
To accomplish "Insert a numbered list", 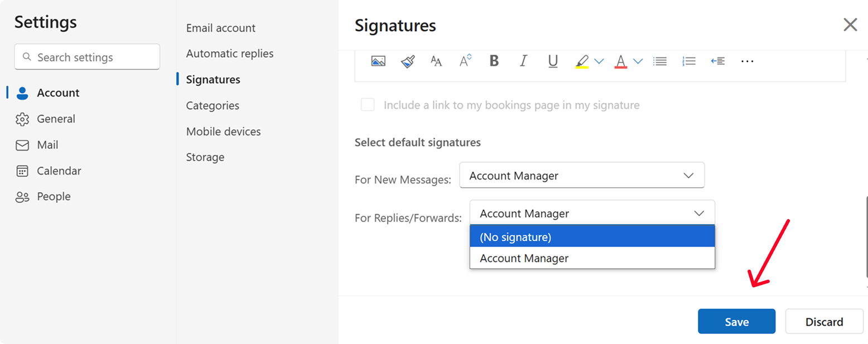I will pos(689,61).
